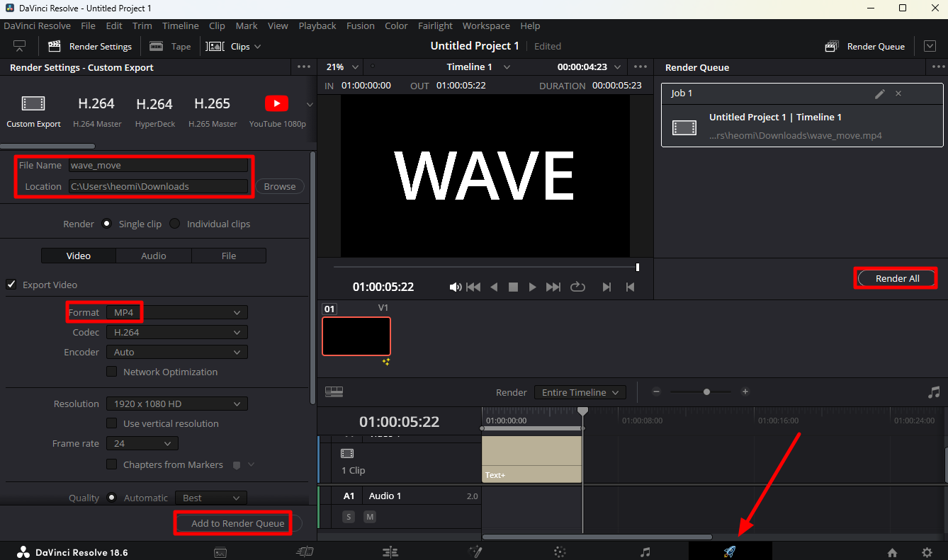Screen dimensions: 948x560
Task: Remove Job 1 with its X icon
Action: tap(898, 93)
